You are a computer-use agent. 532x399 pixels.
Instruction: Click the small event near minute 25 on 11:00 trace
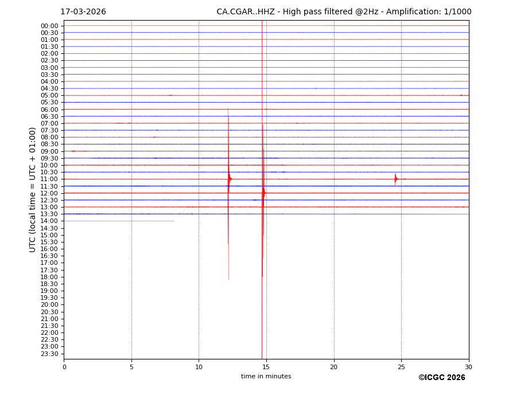point(395,179)
